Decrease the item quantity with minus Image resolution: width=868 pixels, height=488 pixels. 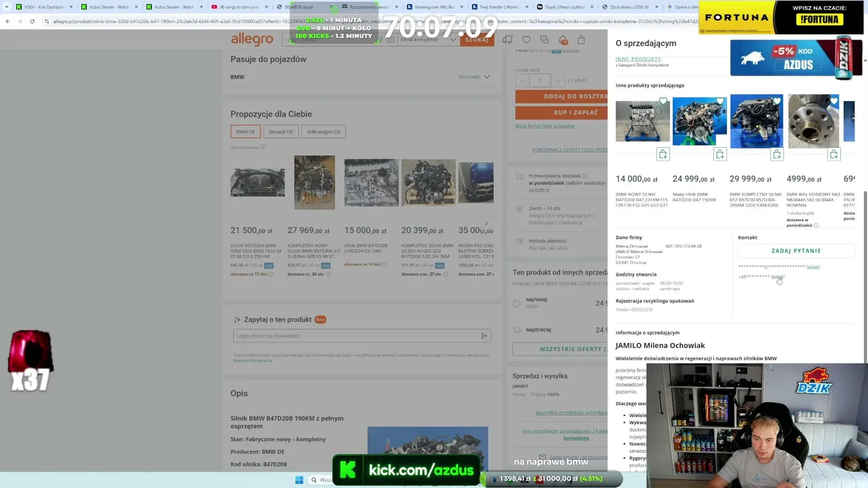pos(521,81)
